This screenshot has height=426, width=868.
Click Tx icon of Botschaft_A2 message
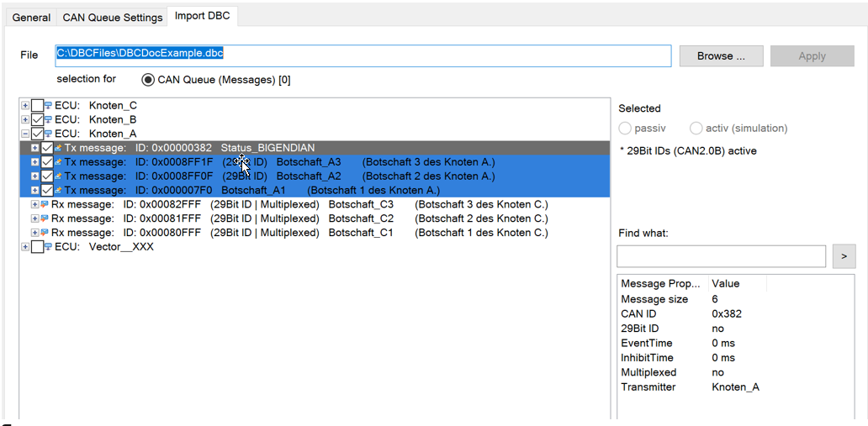58,176
